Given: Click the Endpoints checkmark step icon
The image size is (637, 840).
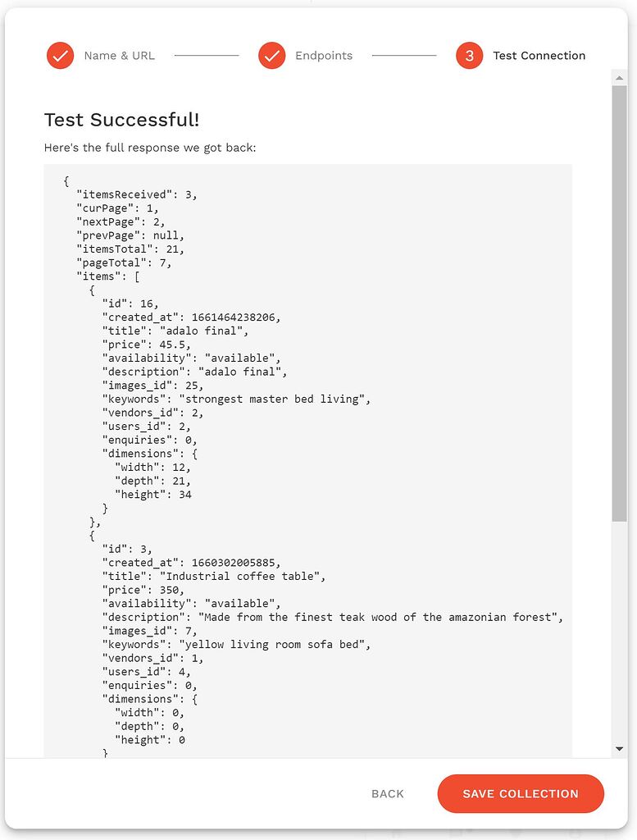Looking at the screenshot, I should (272, 56).
